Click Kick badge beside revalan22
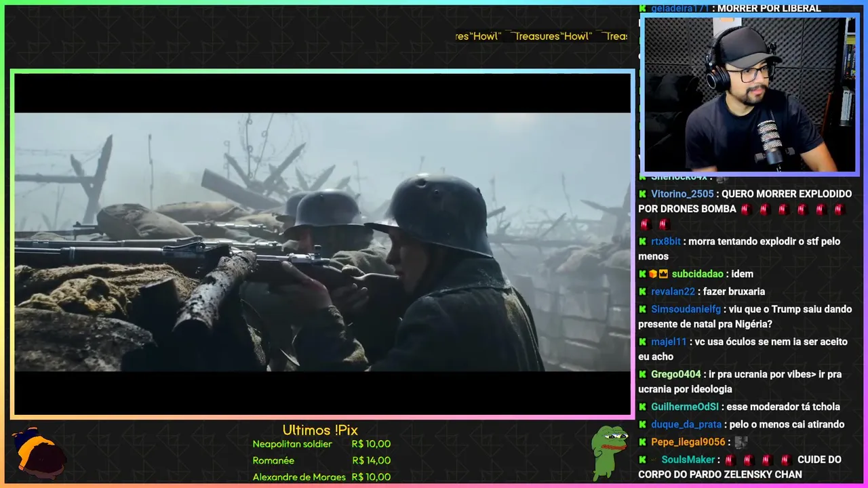Image resolution: width=868 pixels, height=488 pixels. pyautogui.click(x=642, y=291)
